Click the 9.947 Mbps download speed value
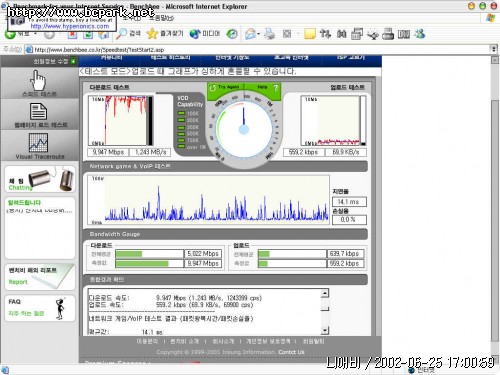This screenshot has width=500, height=375. (108, 152)
